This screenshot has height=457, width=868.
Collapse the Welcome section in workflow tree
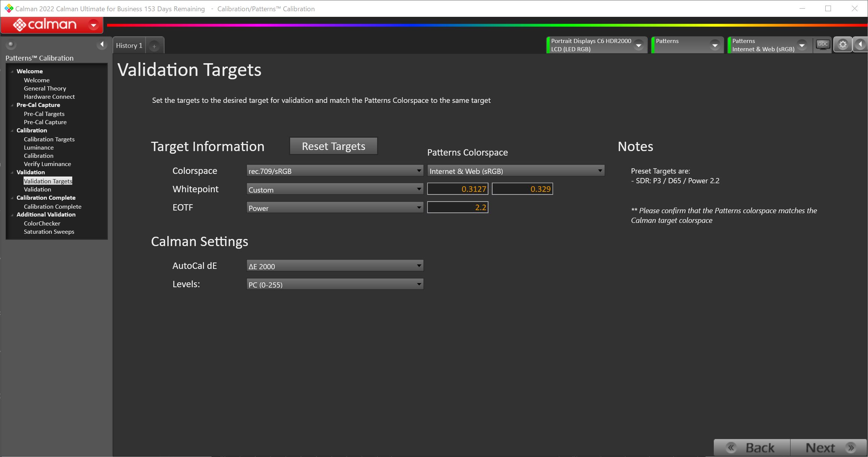[x=12, y=71]
